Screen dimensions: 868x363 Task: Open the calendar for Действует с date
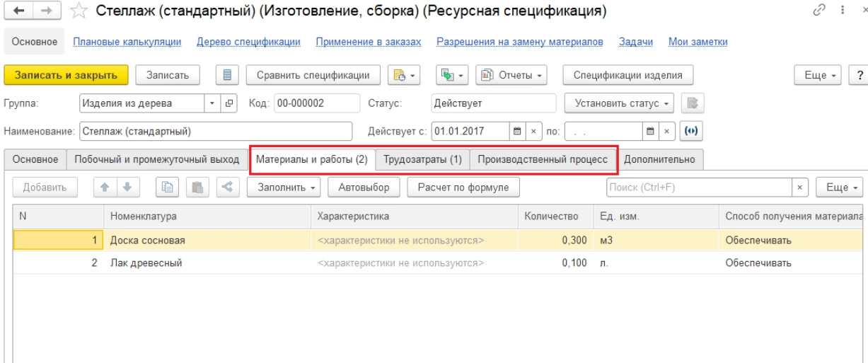pyautogui.click(x=516, y=131)
